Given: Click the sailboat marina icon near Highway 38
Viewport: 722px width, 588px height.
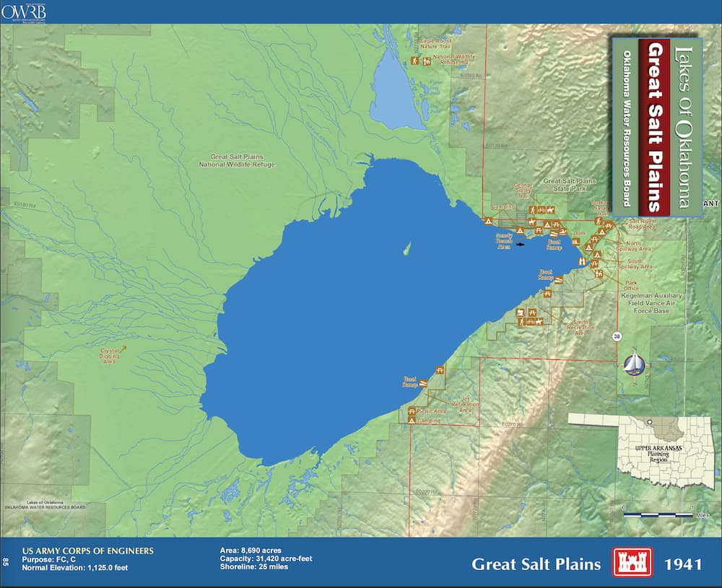Looking at the screenshot, I should click(635, 364).
